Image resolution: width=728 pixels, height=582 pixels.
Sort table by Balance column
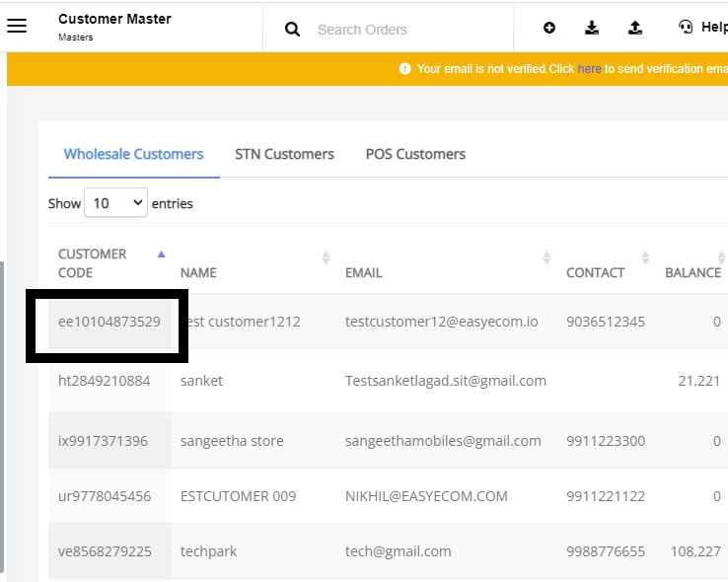[721, 258]
